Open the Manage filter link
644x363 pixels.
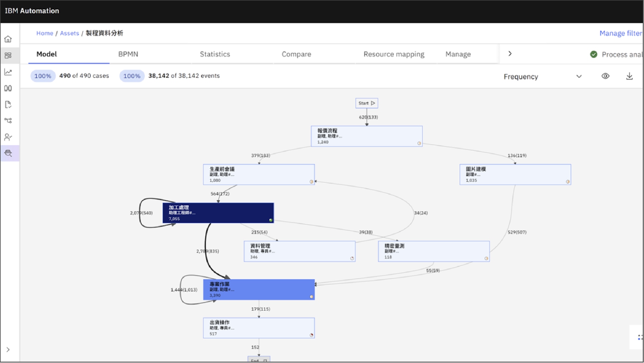(620, 33)
